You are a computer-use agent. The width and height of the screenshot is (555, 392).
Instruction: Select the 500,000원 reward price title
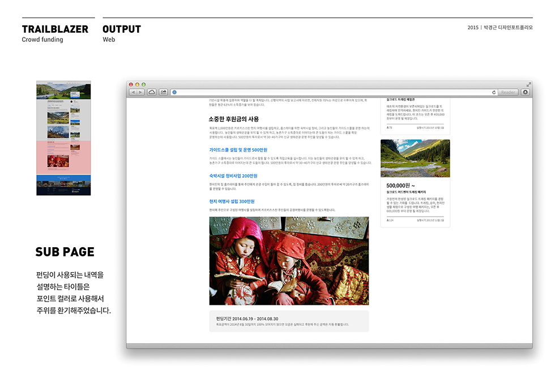tap(400, 185)
